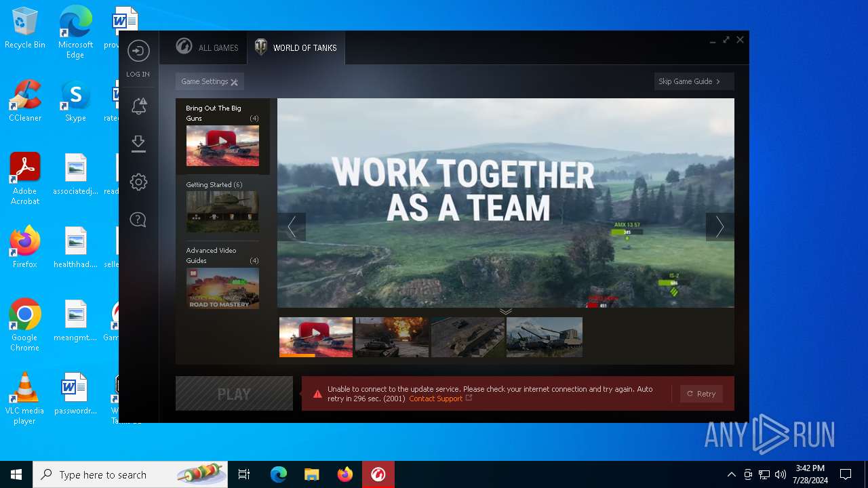The image size is (868, 488).
Task: Open CCleaner desktop shortcut
Action: click(25, 101)
